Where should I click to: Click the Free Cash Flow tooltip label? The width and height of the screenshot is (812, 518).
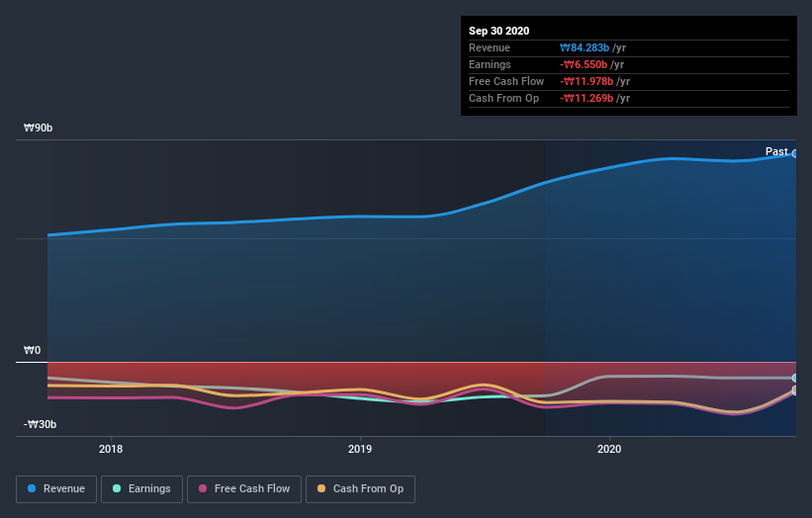506,82
